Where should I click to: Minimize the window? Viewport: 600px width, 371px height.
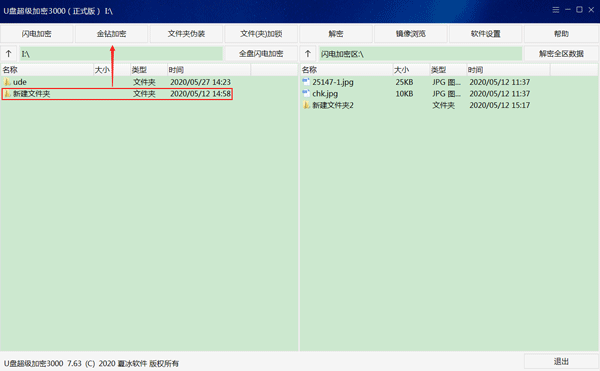(x=568, y=10)
